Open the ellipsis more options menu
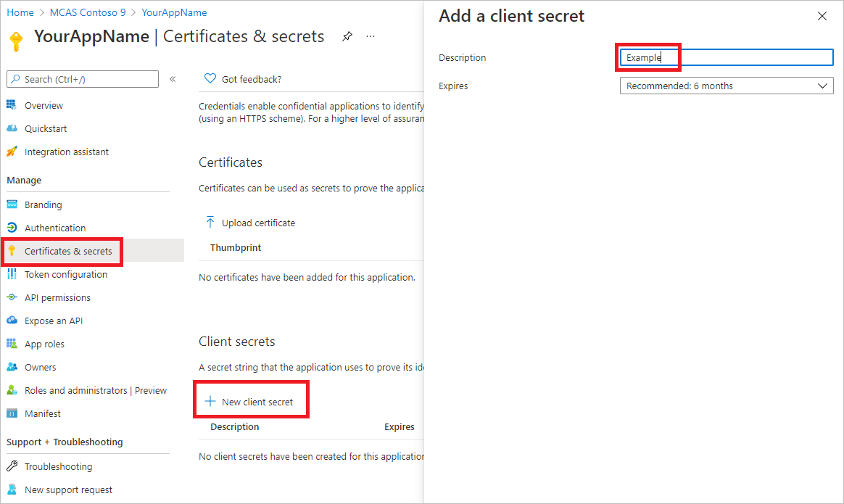 point(371,36)
